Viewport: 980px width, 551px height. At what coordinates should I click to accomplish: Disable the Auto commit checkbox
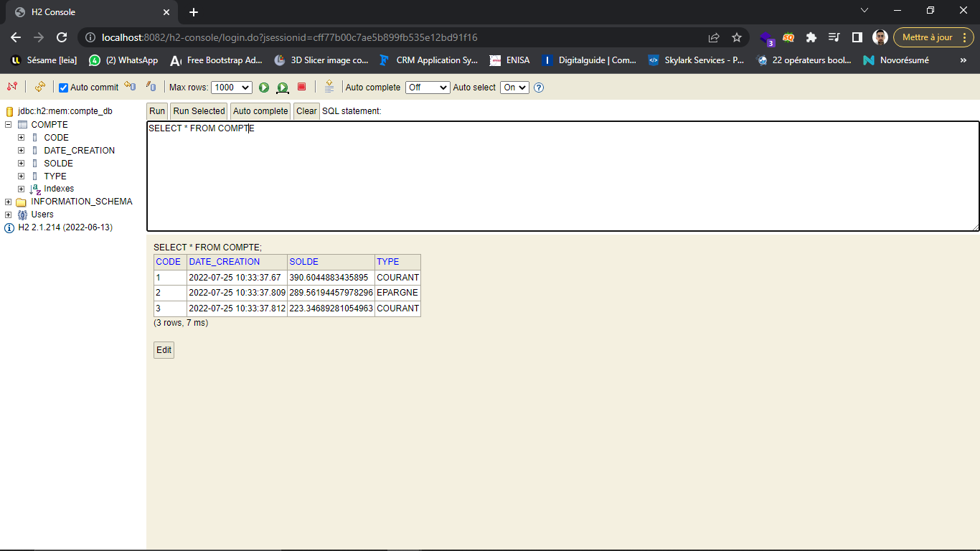pos(64,87)
